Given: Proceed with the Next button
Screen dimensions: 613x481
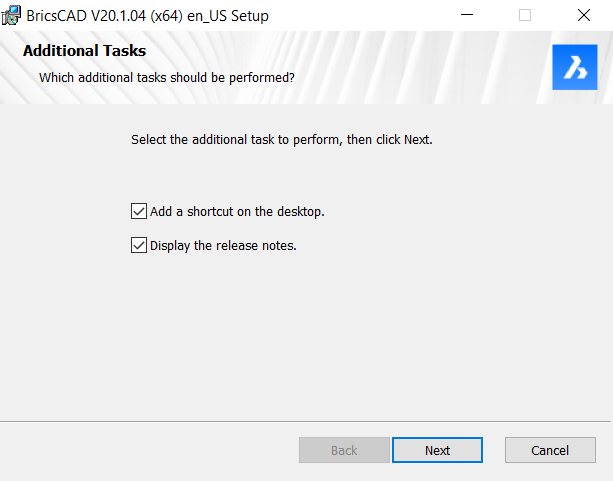Looking at the screenshot, I should pyautogui.click(x=437, y=450).
